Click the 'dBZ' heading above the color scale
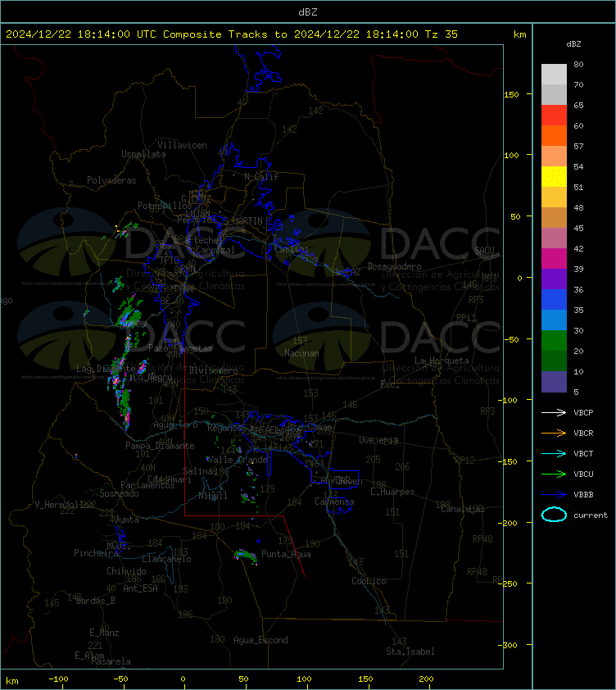The image size is (616, 690). [x=573, y=44]
